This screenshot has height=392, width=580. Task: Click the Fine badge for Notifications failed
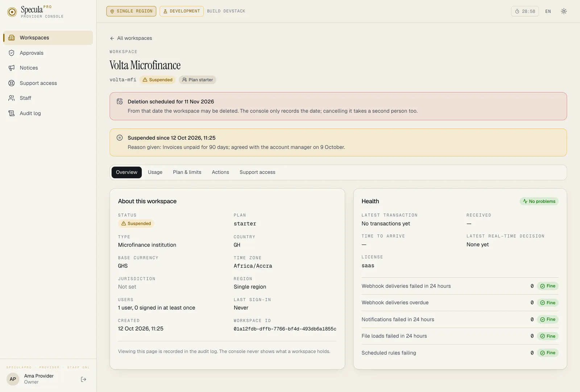point(548,320)
